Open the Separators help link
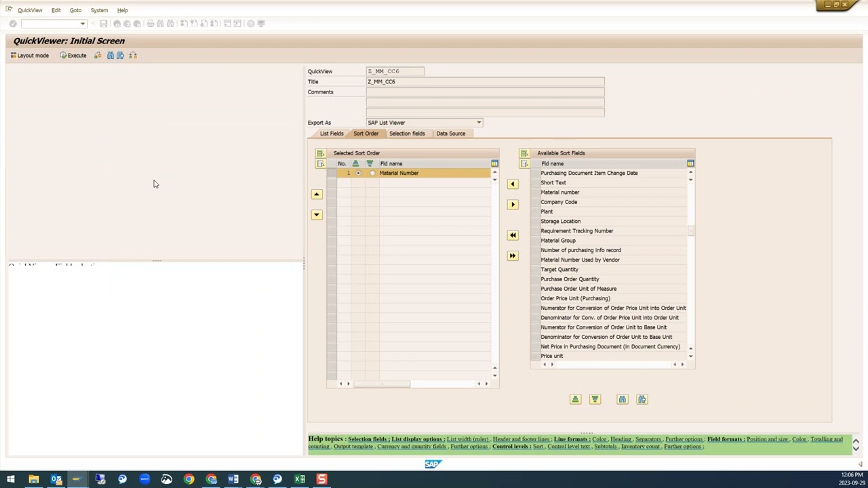The width and height of the screenshot is (868, 488). [648, 439]
